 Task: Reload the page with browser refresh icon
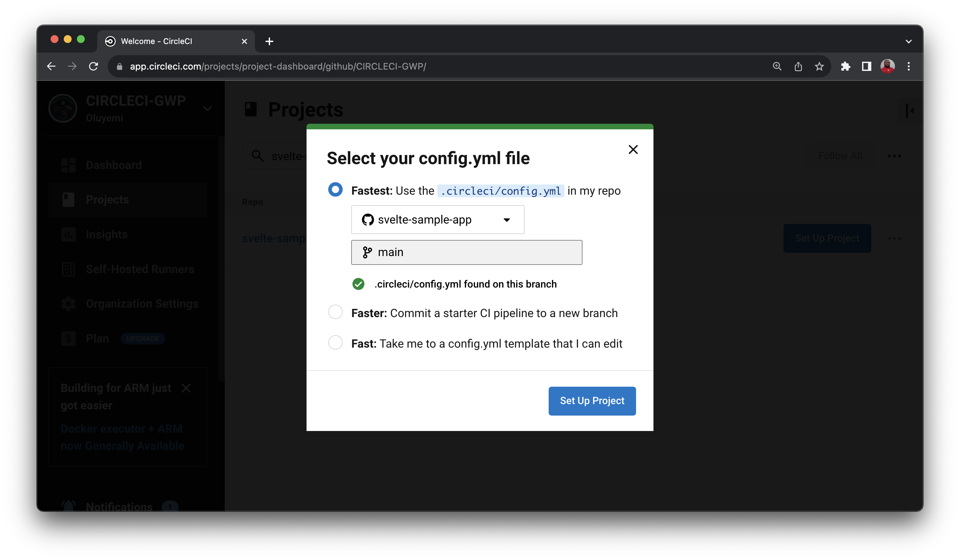pyautogui.click(x=93, y=67)
